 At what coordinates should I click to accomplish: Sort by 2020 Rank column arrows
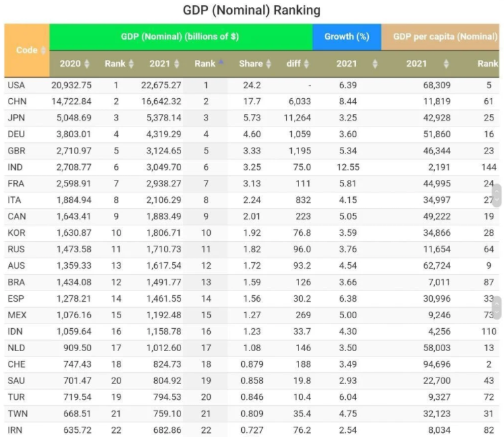click(x=131, y=64)
